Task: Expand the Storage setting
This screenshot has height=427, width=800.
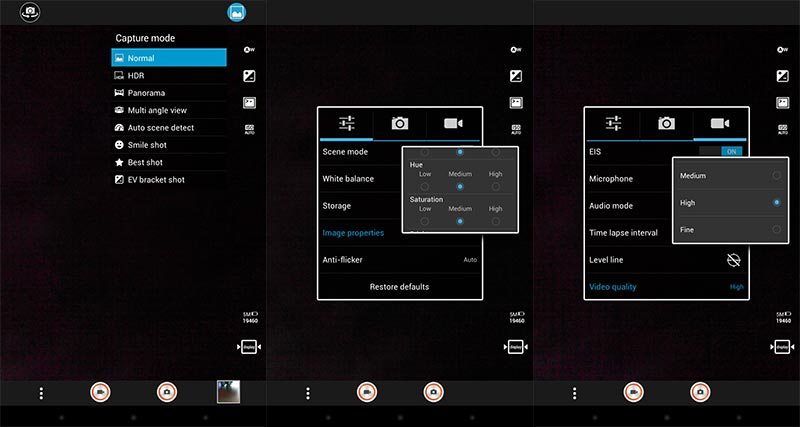Action: tap(360, 206)
